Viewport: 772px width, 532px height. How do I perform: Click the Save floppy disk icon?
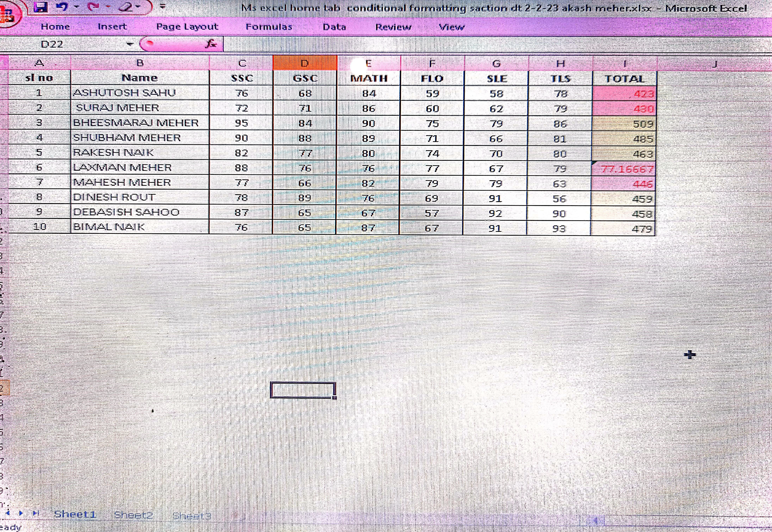(40, 7)
